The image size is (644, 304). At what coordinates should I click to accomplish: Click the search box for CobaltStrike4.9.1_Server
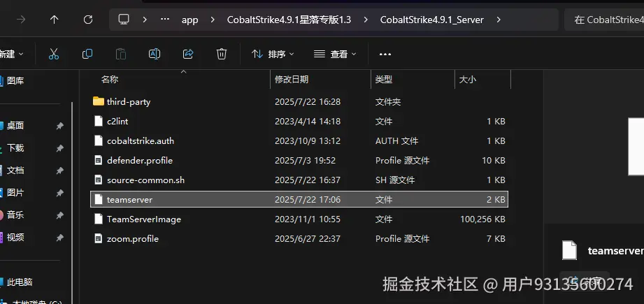(x=604, y=20)
